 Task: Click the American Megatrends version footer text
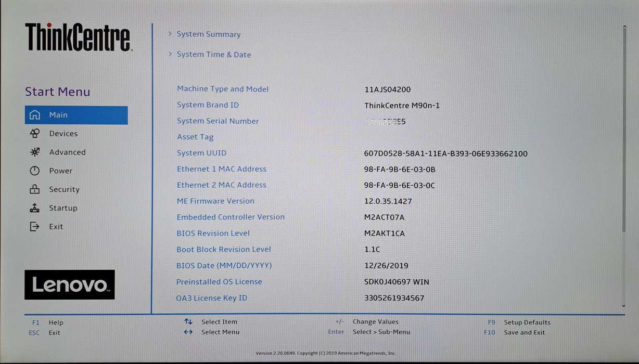click(x=326, y=354)
